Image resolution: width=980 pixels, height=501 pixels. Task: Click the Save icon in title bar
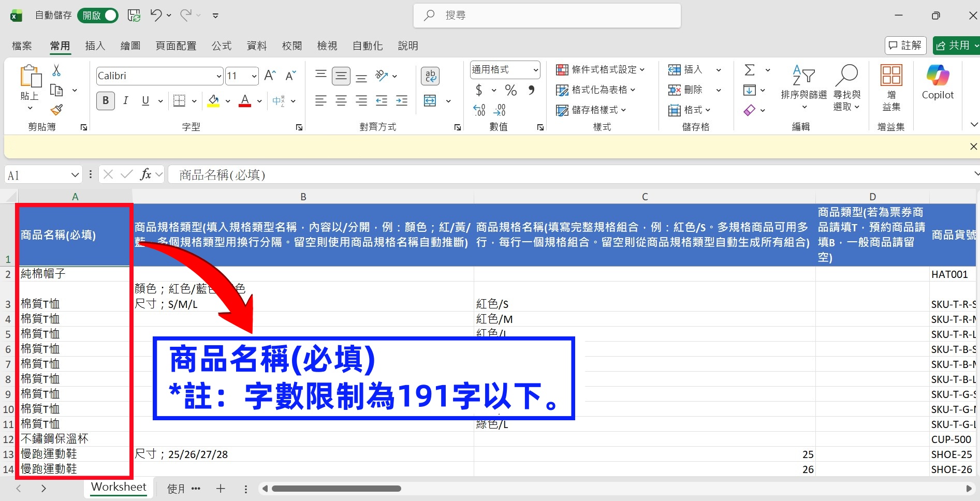(x=134, y=16)
